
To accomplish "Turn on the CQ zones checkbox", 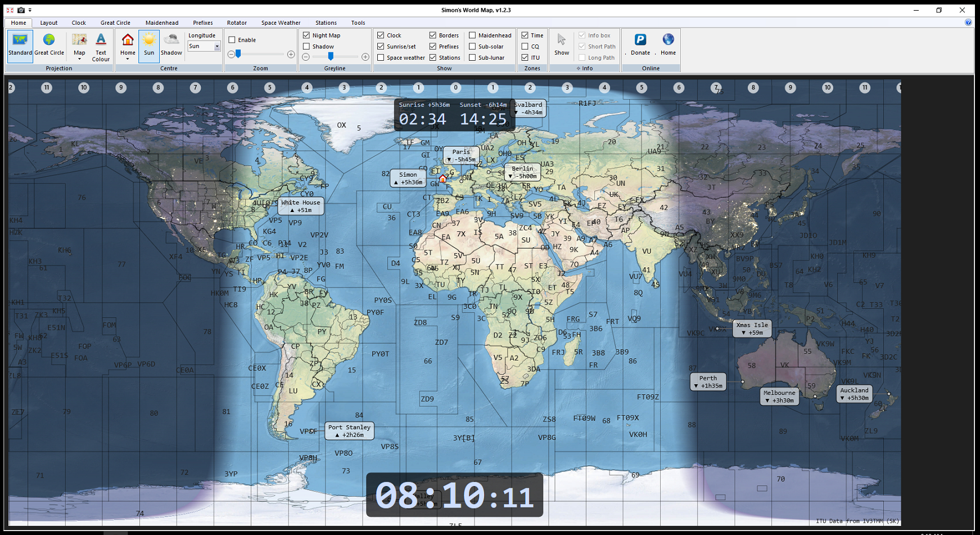I will click(525, 47).
